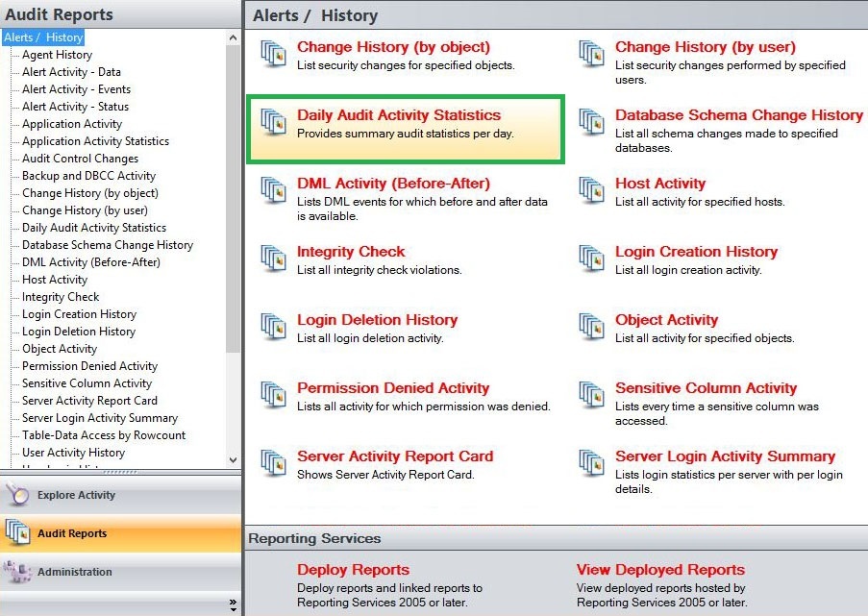This screenshot has width=868, height=616.
Task: Click the DML Activity (Before-After) report icon
Action: tap(273, 190)
